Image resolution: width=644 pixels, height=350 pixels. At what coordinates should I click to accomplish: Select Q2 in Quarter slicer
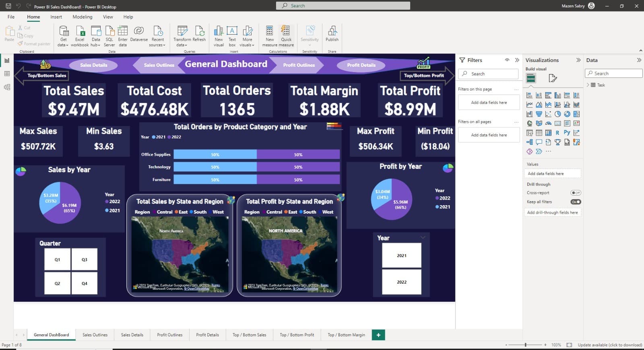point(57,283)
